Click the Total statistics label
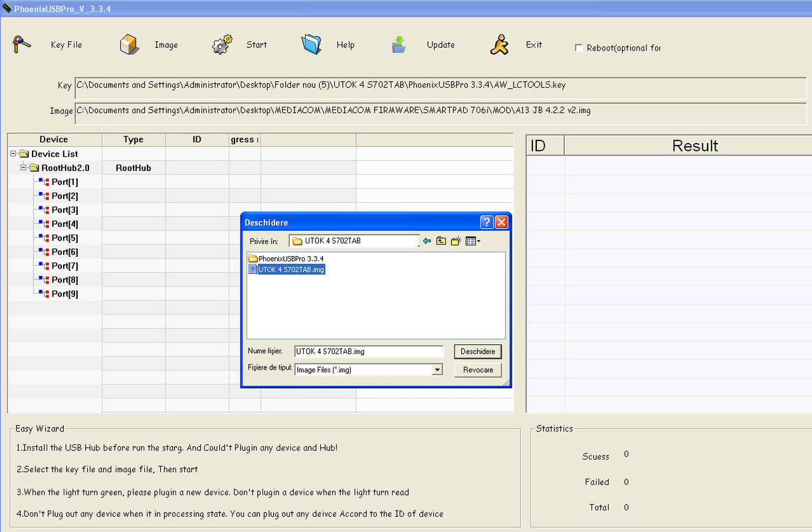 tap(599, 507)
